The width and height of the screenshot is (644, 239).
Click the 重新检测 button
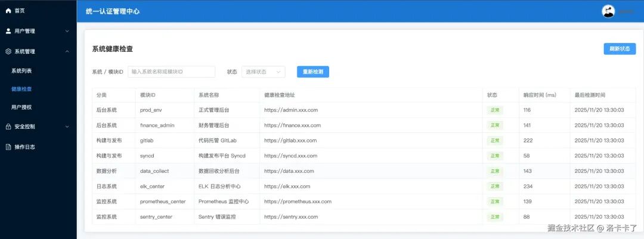tap(313, 72)
